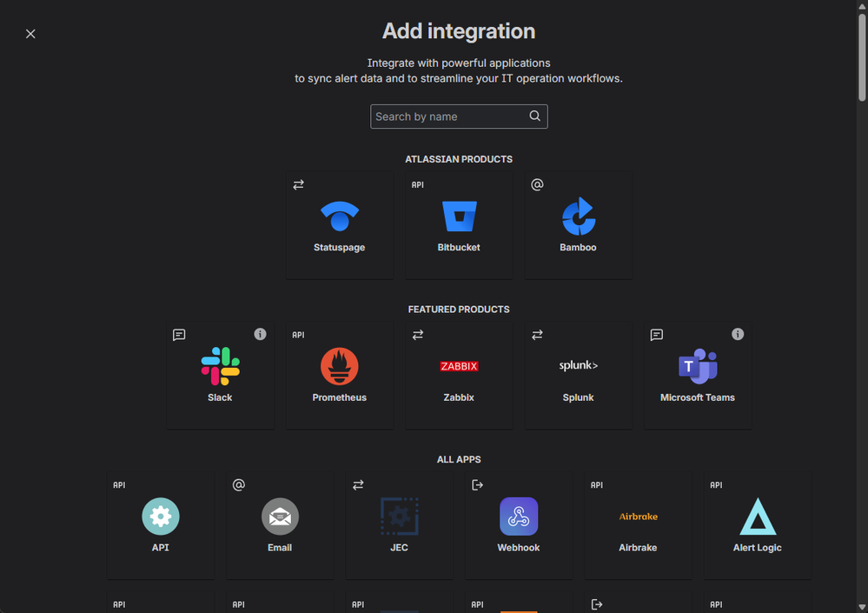Click the Slack label text
The height and width of the screenshot is (613, 868).
(220, 397)
